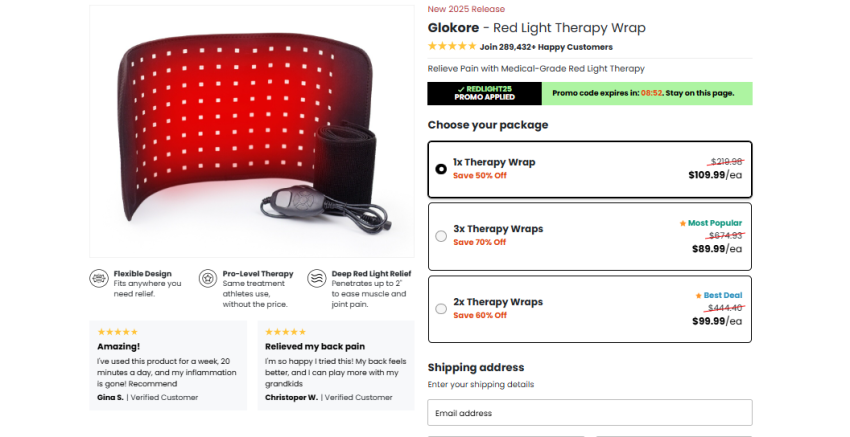Click the REDLIGHT25 Promo Applied badge
Screen dimensions: 850x437
point(484,94)
